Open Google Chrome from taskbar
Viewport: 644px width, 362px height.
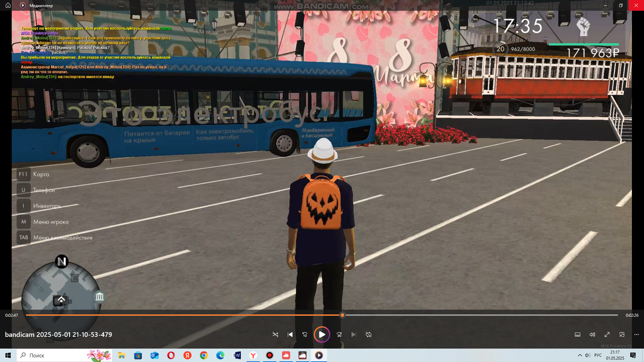click(x=204, y=355)
